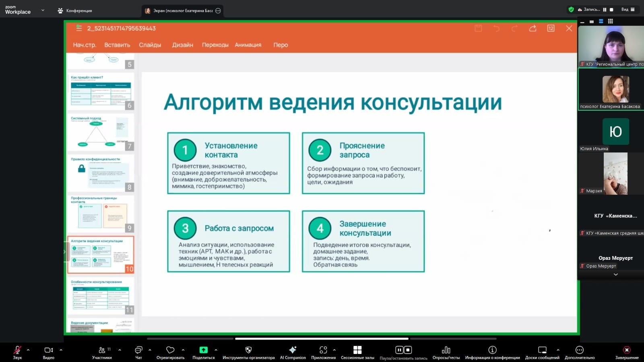Expand the arrow next to Участники
The image size is (644, 362).
click(120, 350)
